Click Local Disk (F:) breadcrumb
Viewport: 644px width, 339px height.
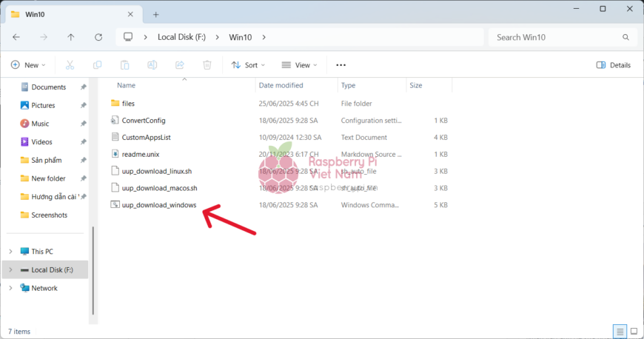(181, 38)
